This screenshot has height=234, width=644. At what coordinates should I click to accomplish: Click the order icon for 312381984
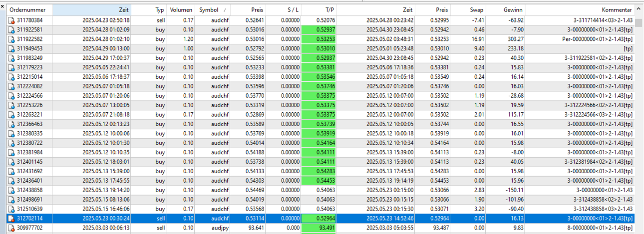pyautogui.click(x=11, y=152)
